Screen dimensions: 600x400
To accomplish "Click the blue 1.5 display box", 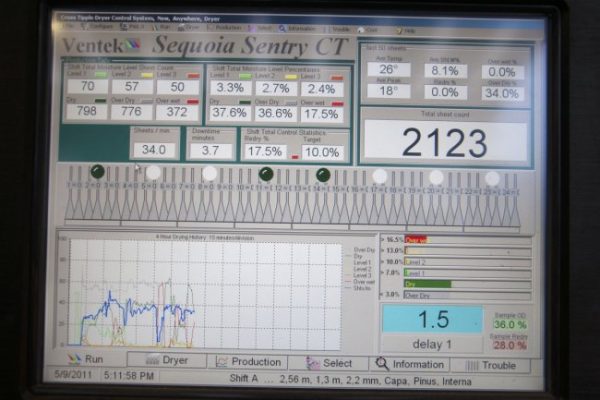I will pyautogui.click(x=433, y=319).
